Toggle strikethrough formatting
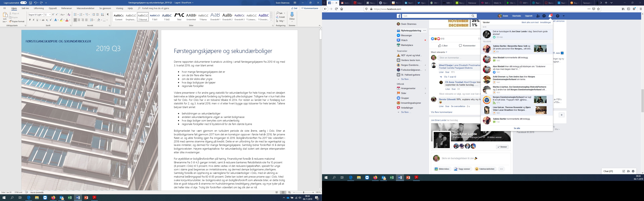This screenshot has width=644, height=201. (43, 20)
